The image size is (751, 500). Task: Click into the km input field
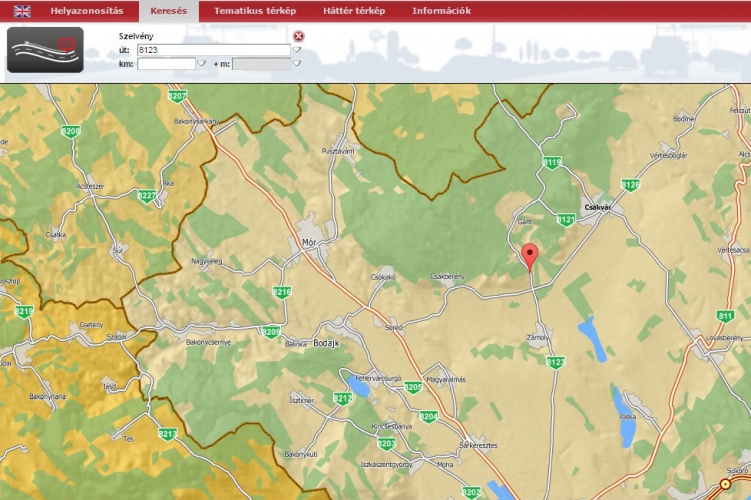(166, 63)
